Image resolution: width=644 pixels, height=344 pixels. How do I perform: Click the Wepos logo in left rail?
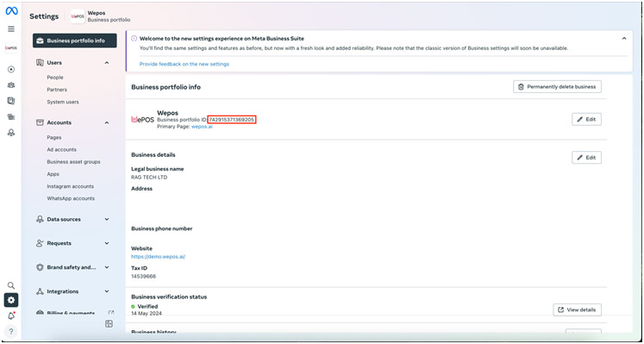(11, 48)
